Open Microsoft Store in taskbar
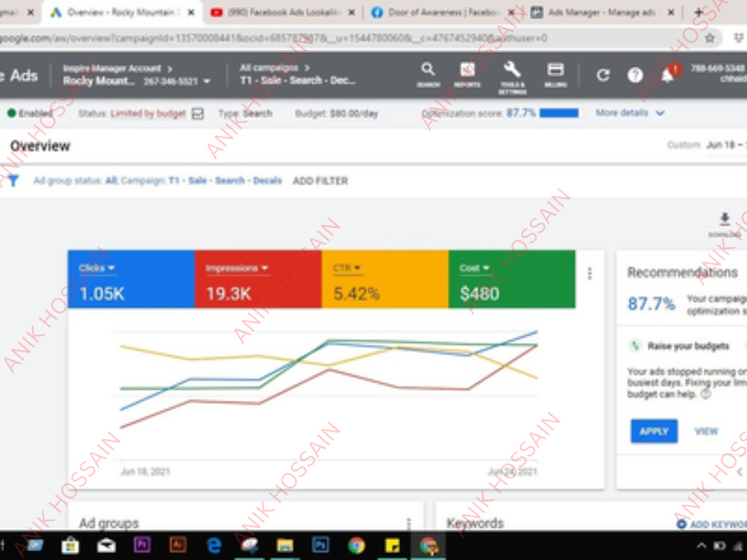 (x=70, y=545)
